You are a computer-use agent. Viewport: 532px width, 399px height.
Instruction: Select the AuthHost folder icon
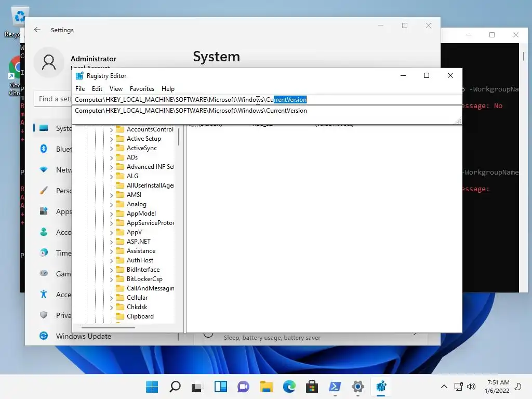[120, 260]
